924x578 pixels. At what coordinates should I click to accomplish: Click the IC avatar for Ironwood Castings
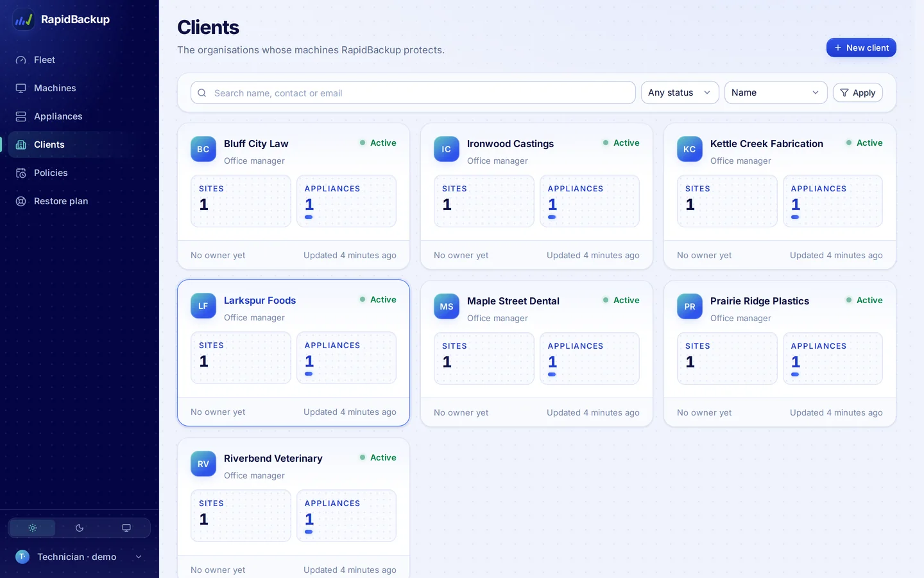[x=447, y=149]
